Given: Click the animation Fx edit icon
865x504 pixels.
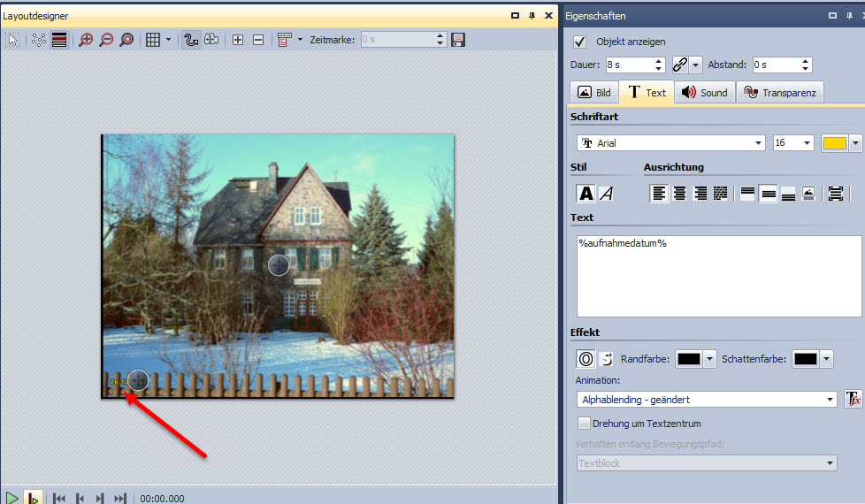Looking at the screenshot, I should (853, 400).
